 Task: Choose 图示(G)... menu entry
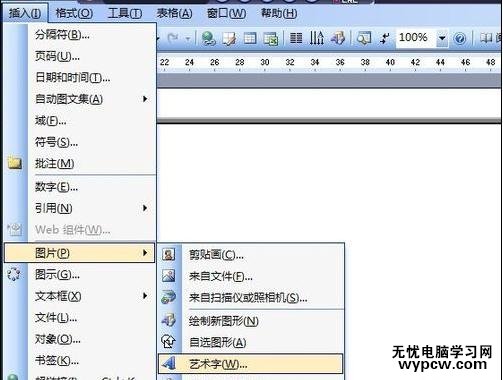click(92, 275)
